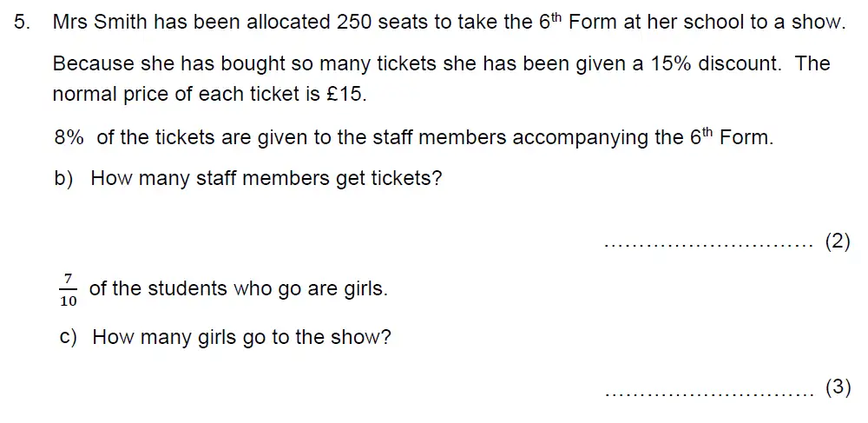The height and width of the screenshot is (423, 868).
Task: Click the question "How many staff members get tickets?"
Action: pyautogui.click(x=266, y=179)
